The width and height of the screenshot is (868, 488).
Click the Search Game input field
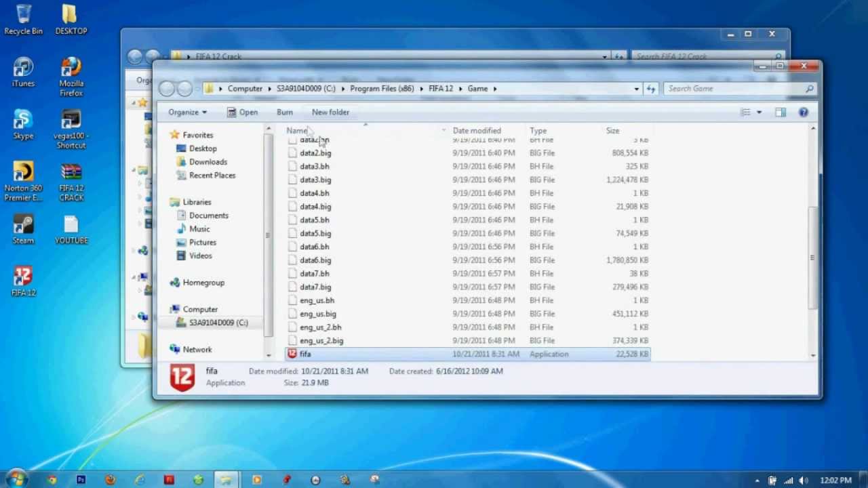point(735,89)
